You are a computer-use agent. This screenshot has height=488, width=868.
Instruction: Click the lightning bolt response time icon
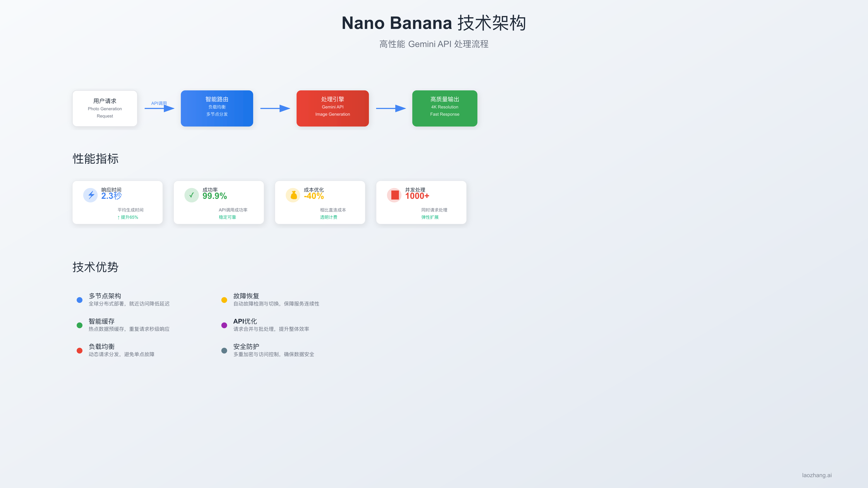pos(90,195)
